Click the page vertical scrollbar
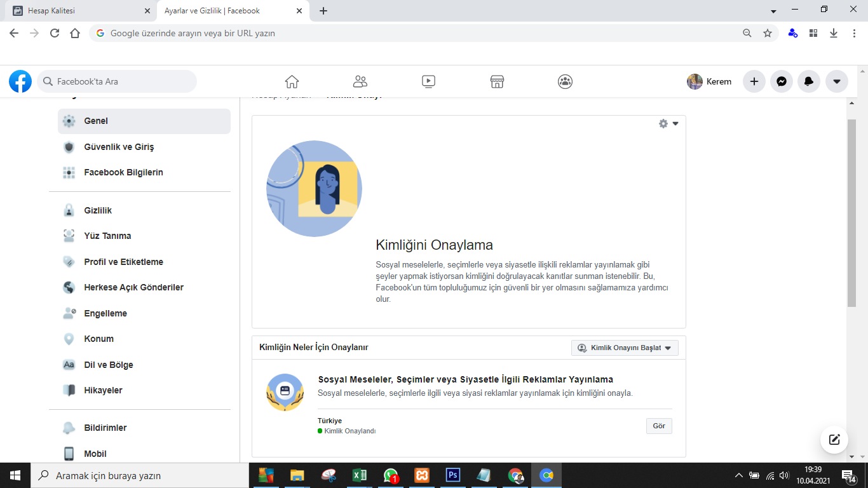This screenshot has height=488, width=868. [x=851, y=213]
